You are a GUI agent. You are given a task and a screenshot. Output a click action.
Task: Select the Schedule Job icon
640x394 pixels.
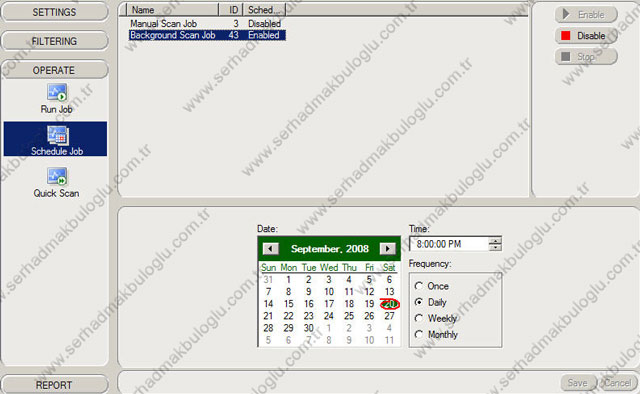tap(56, 139)
